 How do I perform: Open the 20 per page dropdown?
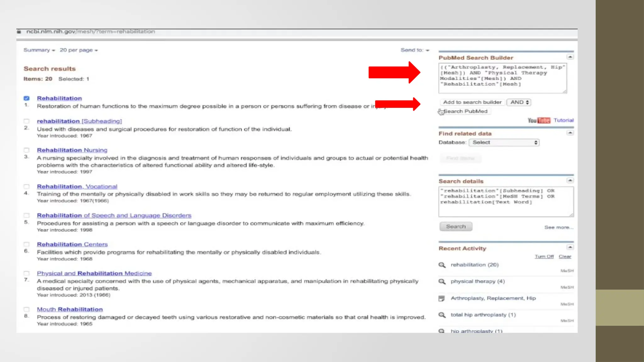[79, 50]
